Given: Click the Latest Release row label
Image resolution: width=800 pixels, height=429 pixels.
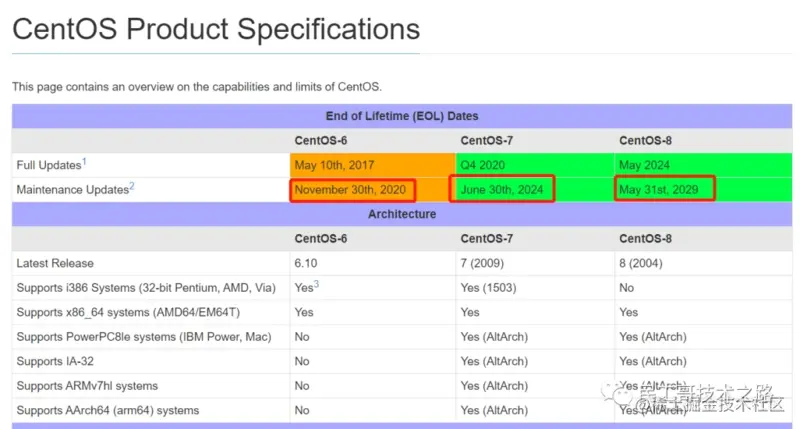Looking at the screenshot, I should click(55, 263).
